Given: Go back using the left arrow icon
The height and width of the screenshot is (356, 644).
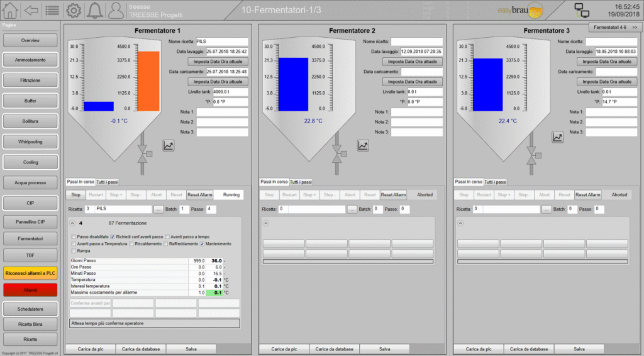Looking at the screenshot, I should click(x=31, y=10).
